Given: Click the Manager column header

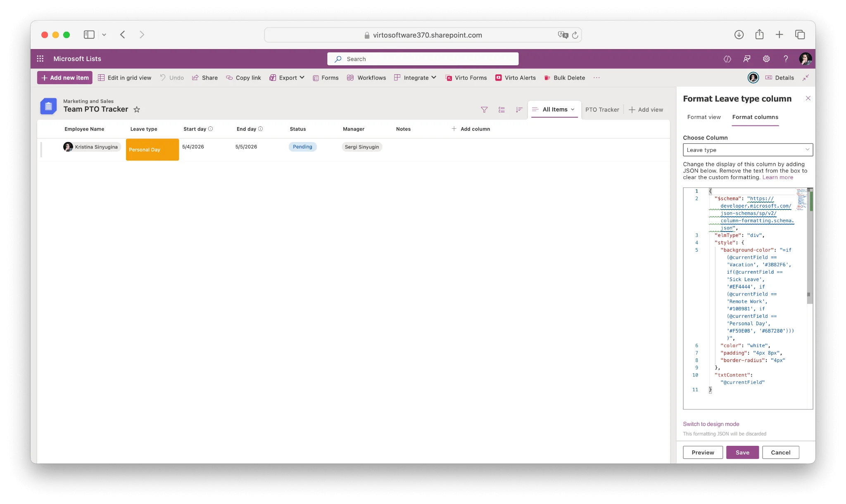Looking at the screenshot, I should click(354, 129).
